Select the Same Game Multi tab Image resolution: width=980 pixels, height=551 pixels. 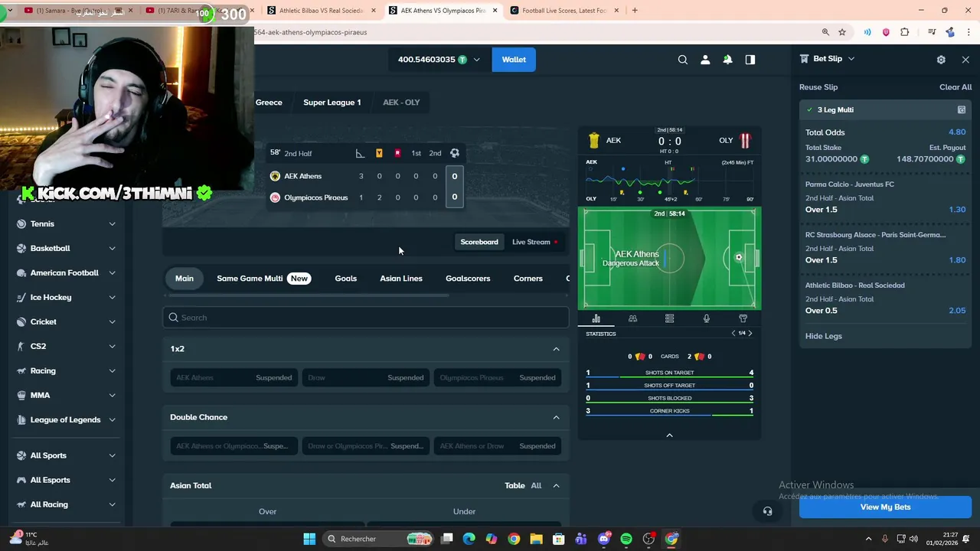[x=263, y=279]
